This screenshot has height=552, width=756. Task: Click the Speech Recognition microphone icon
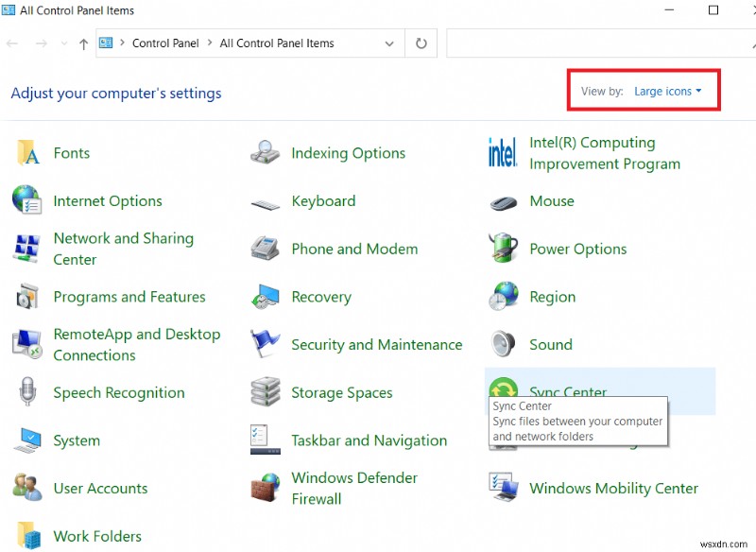[x=27, y=393]
